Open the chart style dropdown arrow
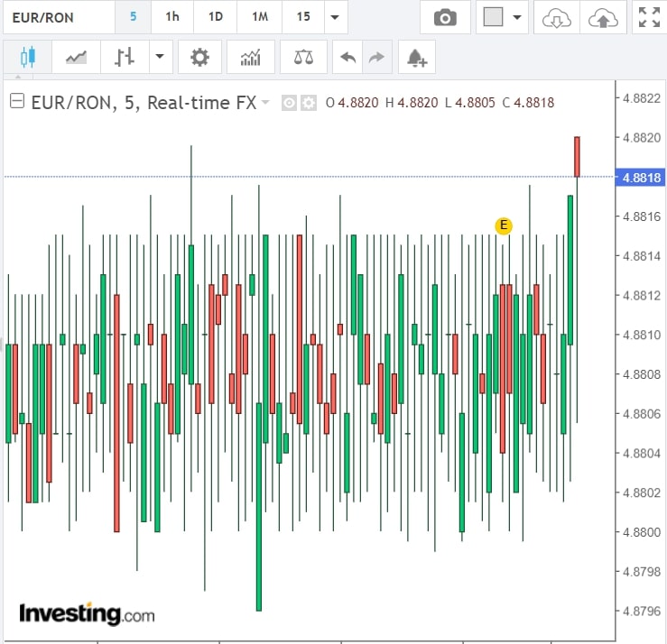The height and width of the screenshot is (644, 667). [159, 58]
